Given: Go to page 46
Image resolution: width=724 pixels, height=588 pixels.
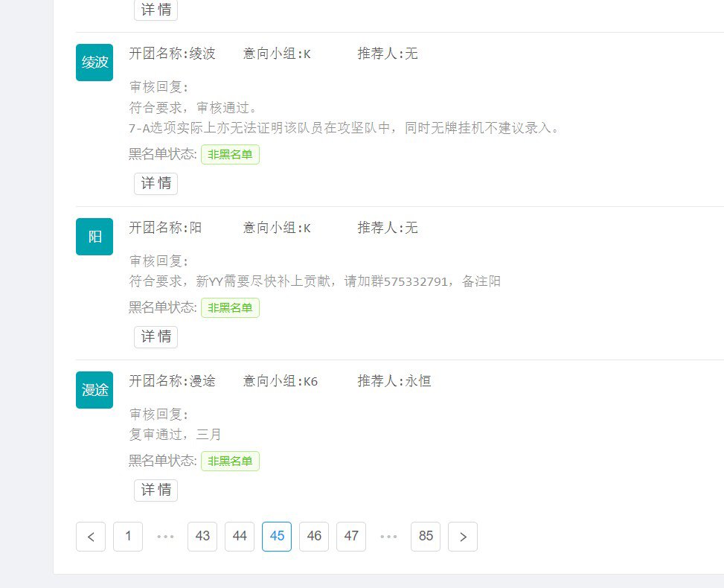Looking at the screenshot, I should (x=314, y=537).
